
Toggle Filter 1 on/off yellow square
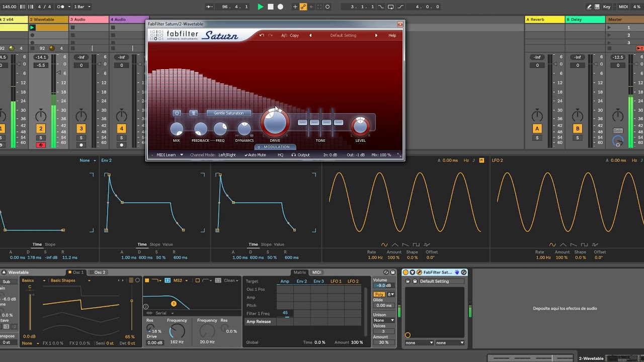(x=147, y=281)
